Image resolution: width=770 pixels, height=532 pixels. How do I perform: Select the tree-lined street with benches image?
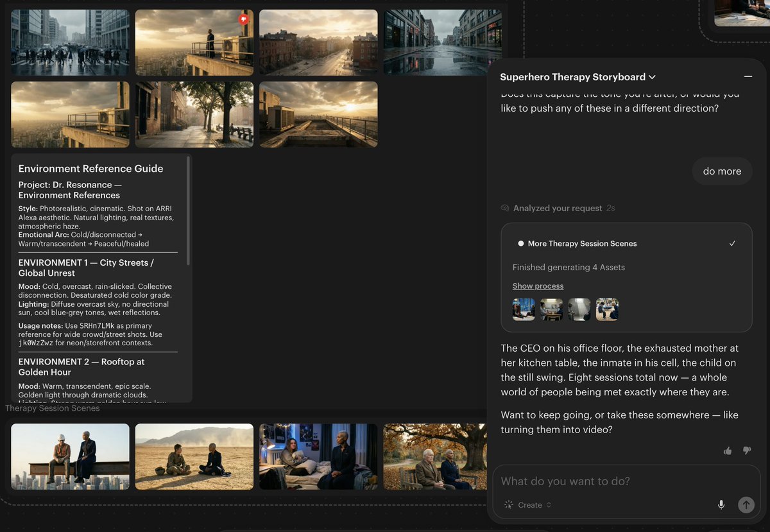[194, 114]
